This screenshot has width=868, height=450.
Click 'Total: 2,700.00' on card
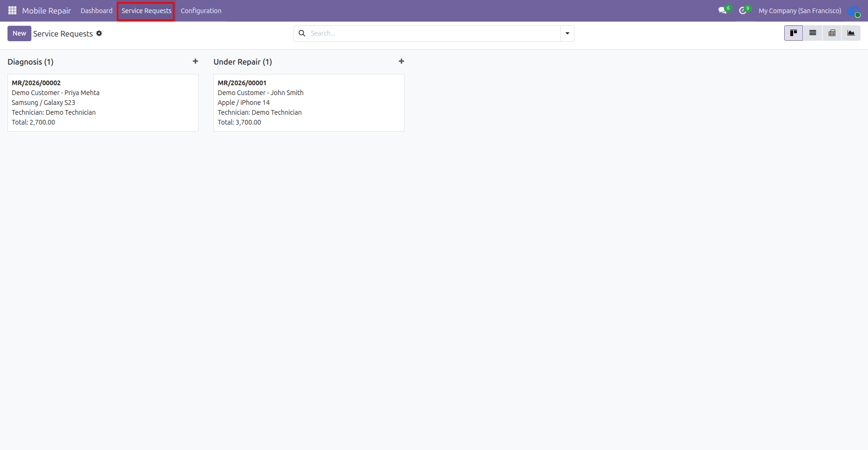(33, 122)
